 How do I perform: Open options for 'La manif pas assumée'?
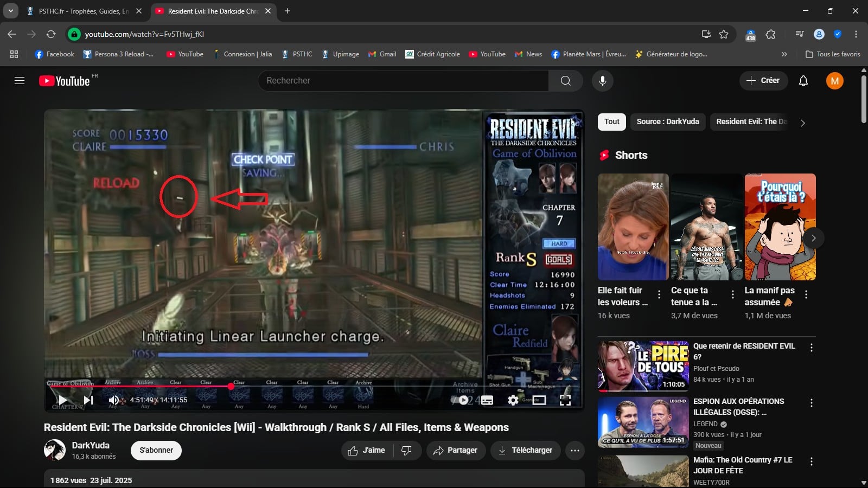[806, 294]
